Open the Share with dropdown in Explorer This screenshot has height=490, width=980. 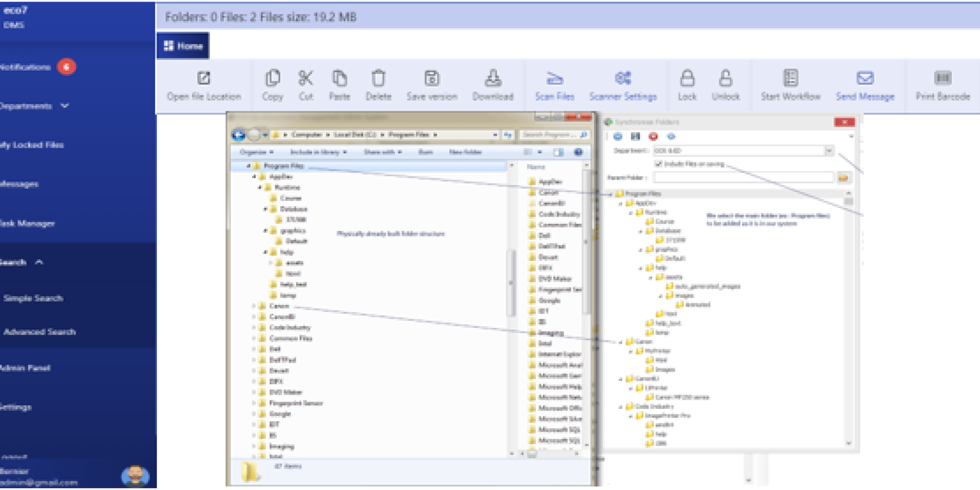click(x=383, y=152)
